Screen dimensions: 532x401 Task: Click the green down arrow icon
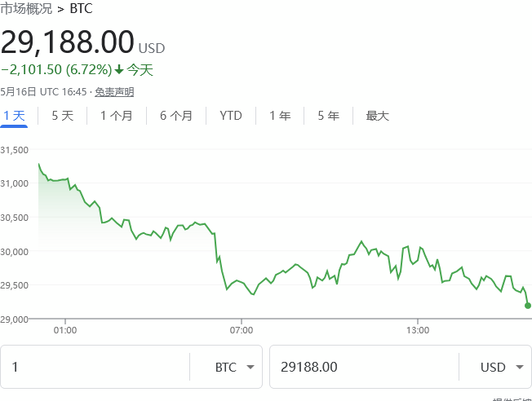click(119, 70)
